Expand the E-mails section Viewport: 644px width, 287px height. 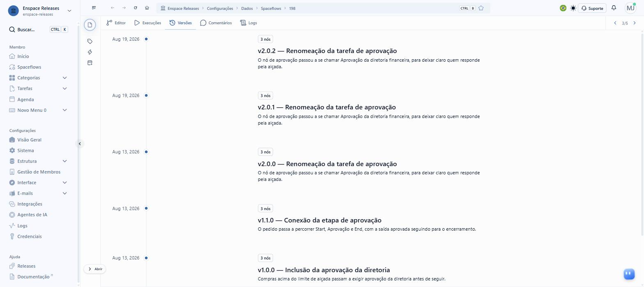point(64,193)
